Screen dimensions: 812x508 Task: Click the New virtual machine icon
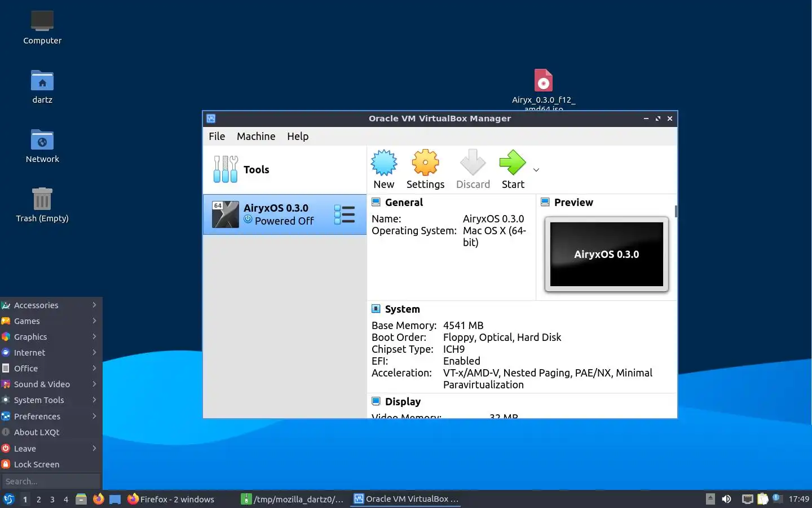point(384,163)
